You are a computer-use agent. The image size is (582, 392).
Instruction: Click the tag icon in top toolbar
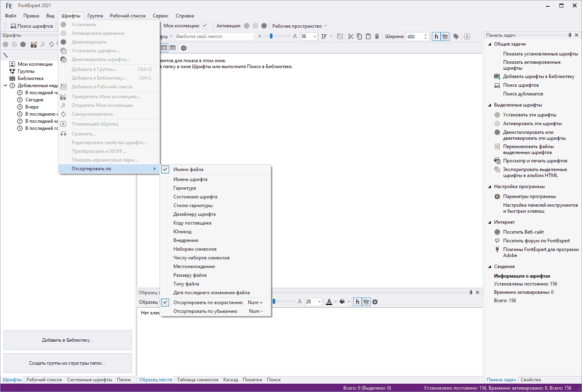point(456,36)
